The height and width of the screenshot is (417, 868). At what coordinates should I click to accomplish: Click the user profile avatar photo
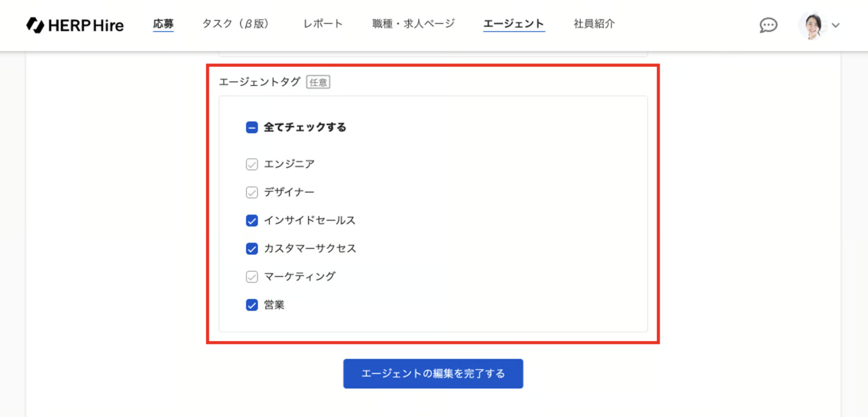[x=812, y=25]
